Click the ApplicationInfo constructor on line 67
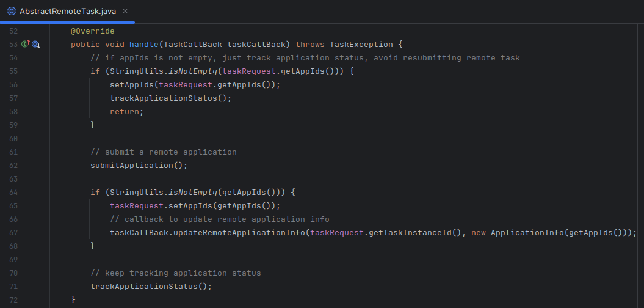This screenshot has height=308, width=644. 527,232
